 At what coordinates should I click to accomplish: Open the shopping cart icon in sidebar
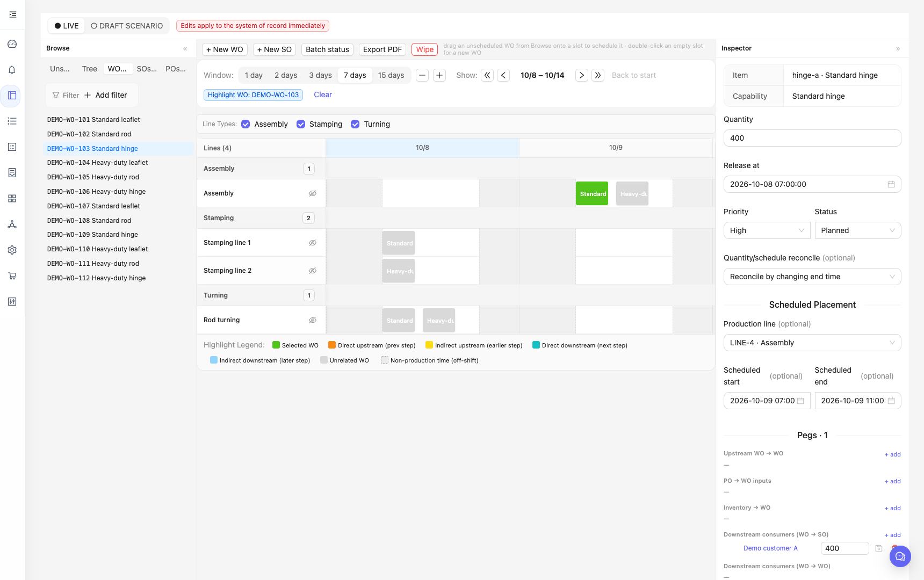coord(12,276)
